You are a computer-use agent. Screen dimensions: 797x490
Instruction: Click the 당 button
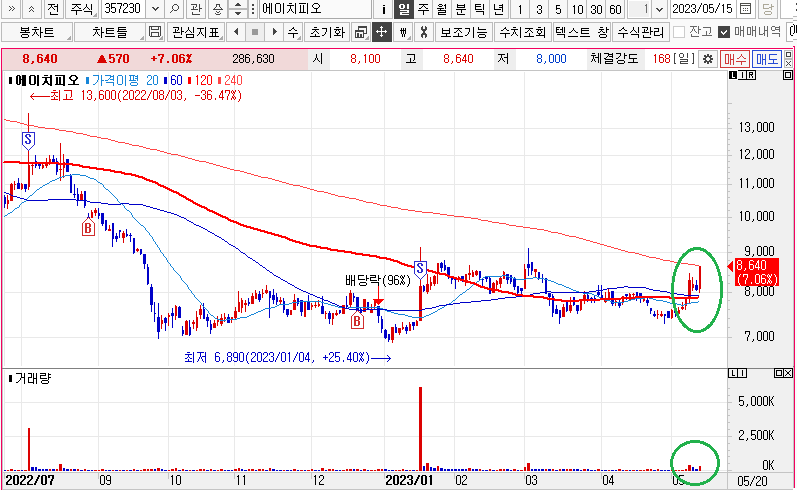tap(768, 9)
